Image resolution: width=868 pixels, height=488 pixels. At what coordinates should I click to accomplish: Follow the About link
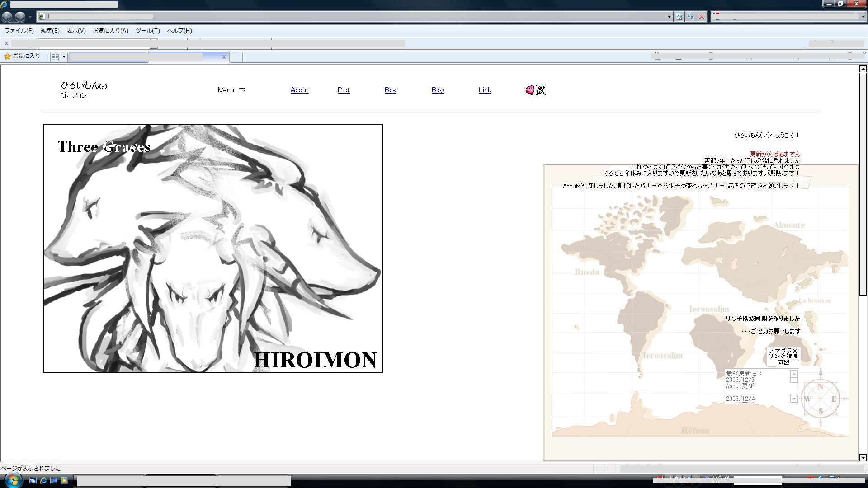[299, 90]
